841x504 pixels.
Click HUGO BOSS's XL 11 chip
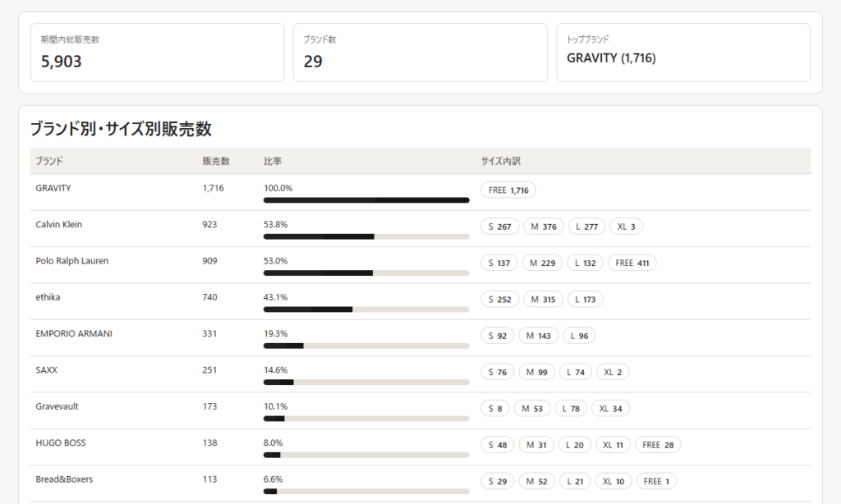pyautogui.click(x=613, y=446)
